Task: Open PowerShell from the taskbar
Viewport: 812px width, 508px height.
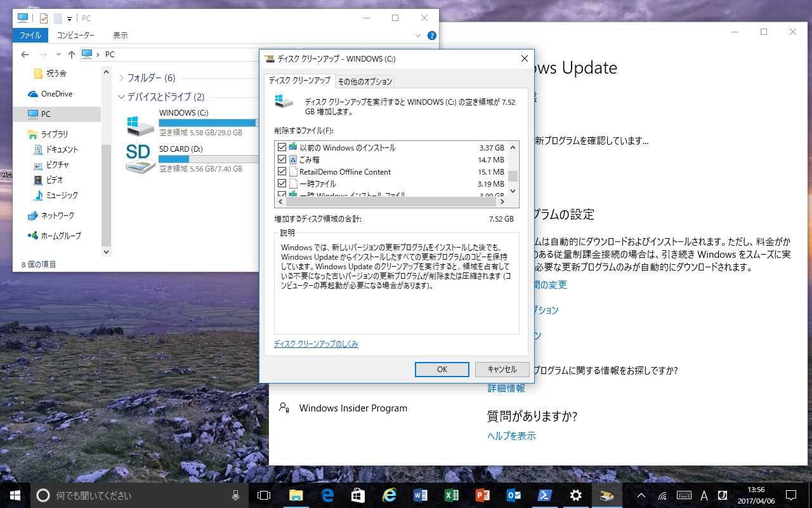Action: [545, 495]
